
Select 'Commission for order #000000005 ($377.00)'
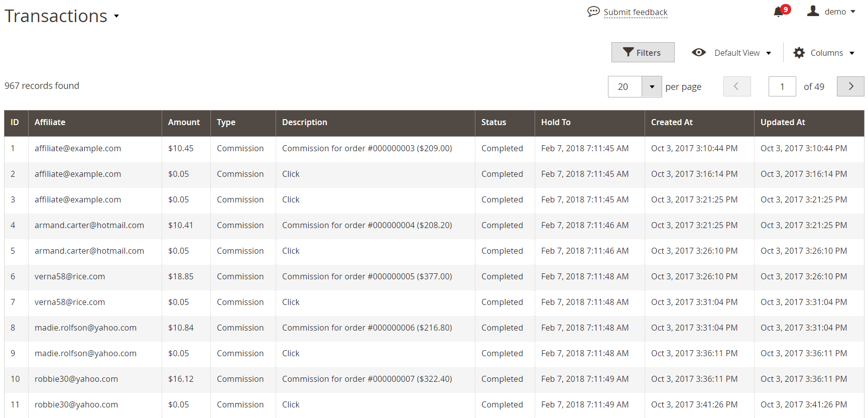(x=367, y=276)
